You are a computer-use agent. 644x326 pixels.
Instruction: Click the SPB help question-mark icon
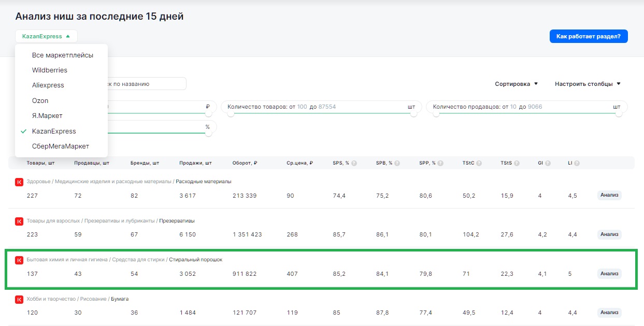click(x=397, y=163)
